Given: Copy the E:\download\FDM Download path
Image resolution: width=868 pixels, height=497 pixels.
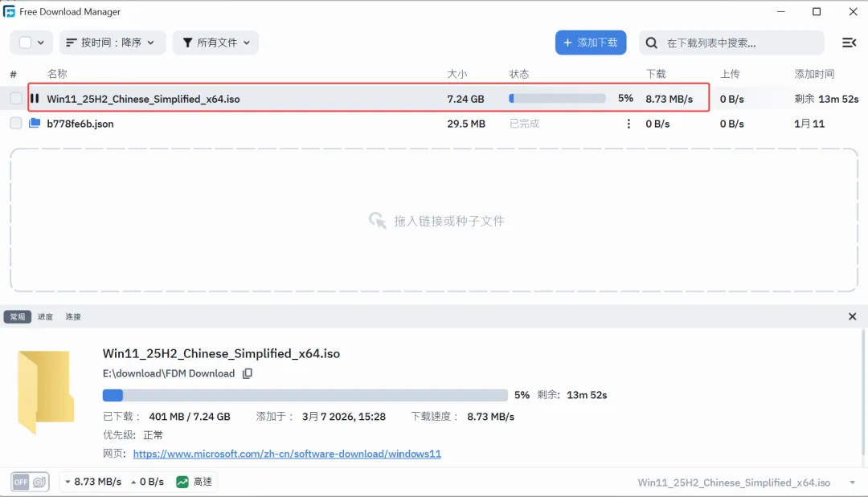Looking at the screenshot, I should coord(248,373).
